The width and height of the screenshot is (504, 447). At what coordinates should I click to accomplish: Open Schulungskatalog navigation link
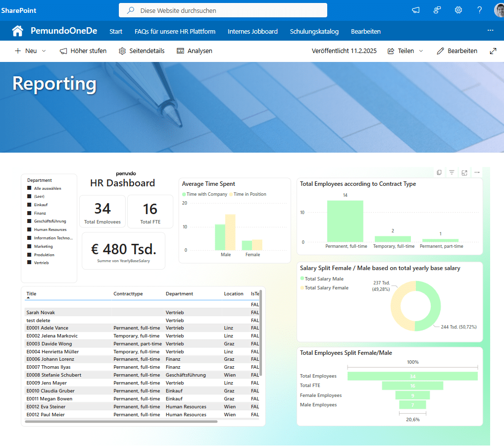tap(314, 32)
